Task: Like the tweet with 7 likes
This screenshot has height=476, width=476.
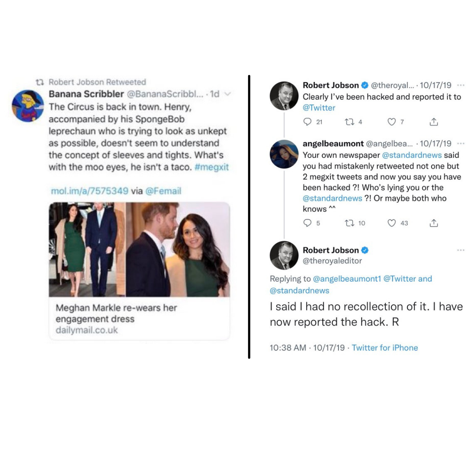Action: (x=392, y=122)
